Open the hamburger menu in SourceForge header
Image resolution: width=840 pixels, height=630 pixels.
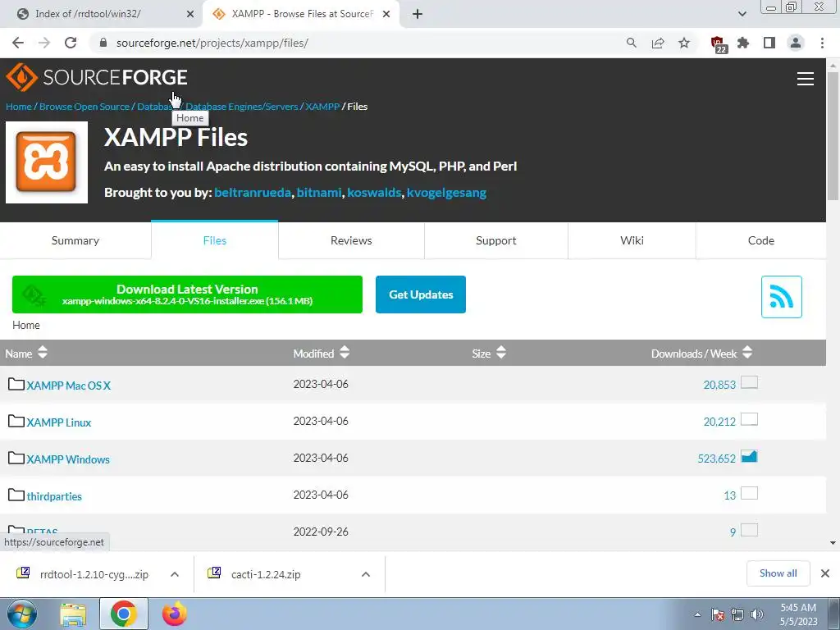point(806,79)
